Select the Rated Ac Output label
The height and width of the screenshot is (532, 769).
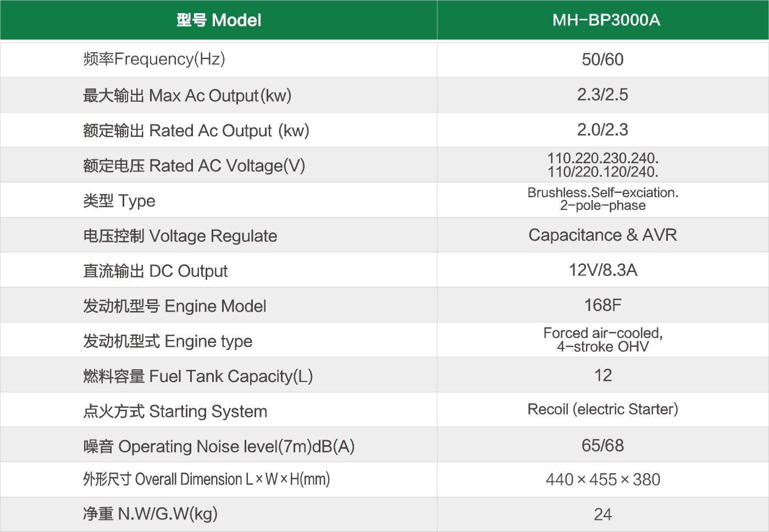196,131
